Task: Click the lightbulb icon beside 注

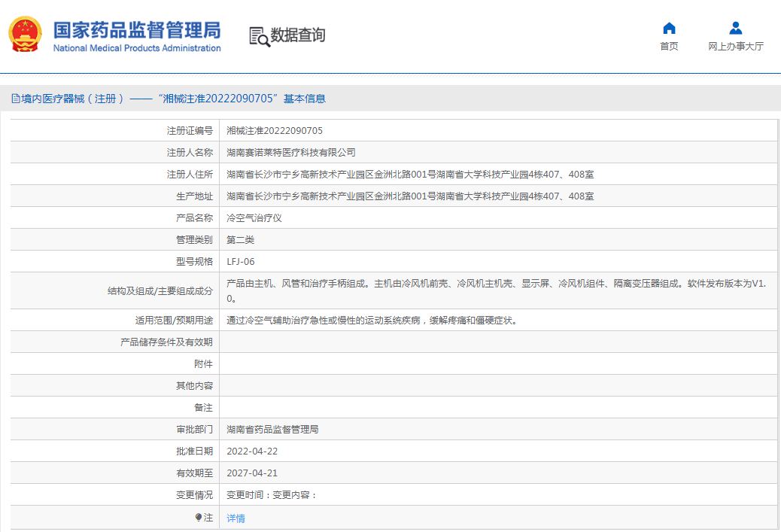Action: [199, 518]
